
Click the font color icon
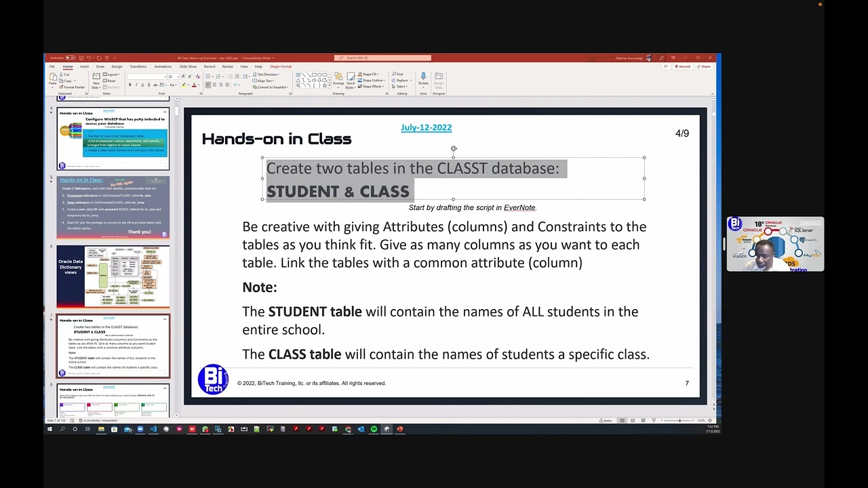pyautogui.click(x=194, y=85)
